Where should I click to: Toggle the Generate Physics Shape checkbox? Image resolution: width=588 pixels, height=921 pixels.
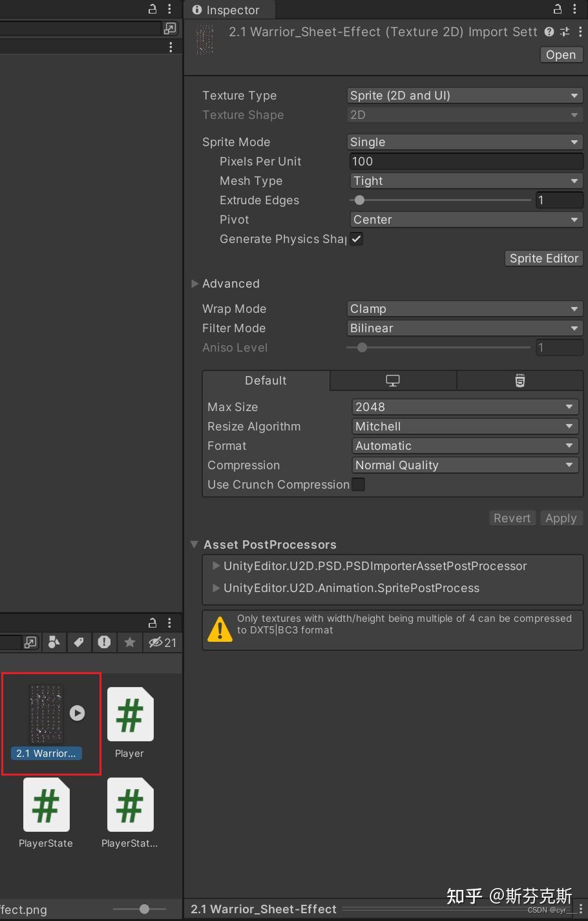357,238
